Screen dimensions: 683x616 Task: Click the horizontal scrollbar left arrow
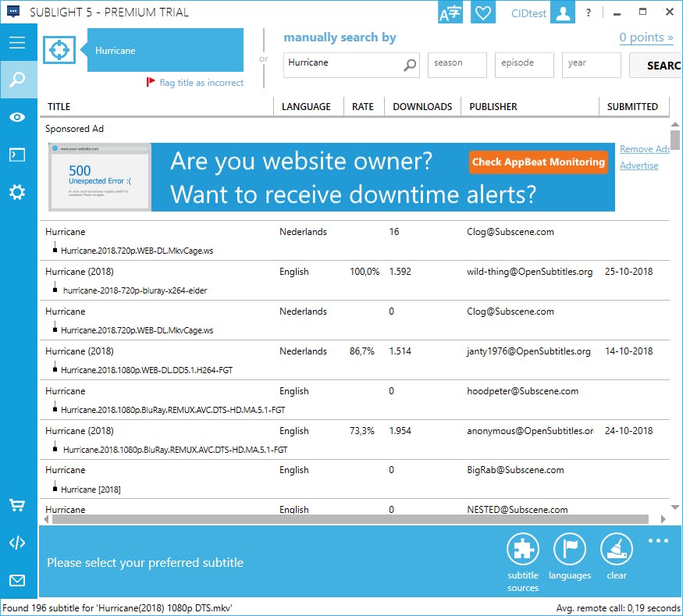pyautogui.click(x=47, y=519)
